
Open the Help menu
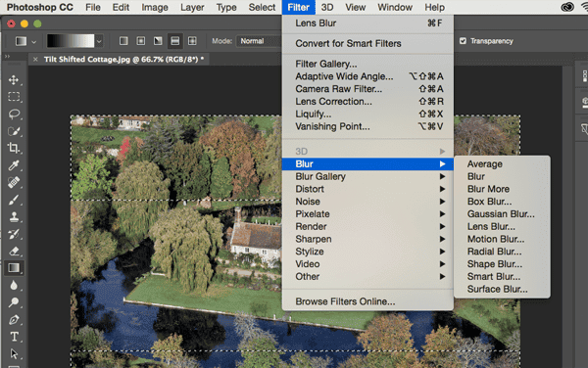(x=434, y=7)
